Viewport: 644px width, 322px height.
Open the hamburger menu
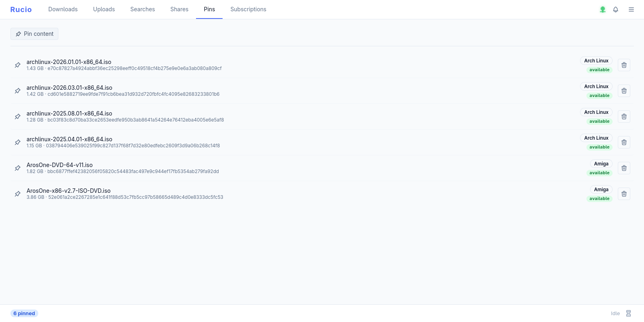pos(631,9)
